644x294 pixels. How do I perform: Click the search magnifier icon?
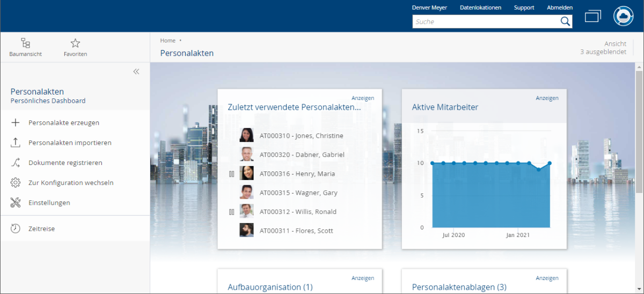565,21
